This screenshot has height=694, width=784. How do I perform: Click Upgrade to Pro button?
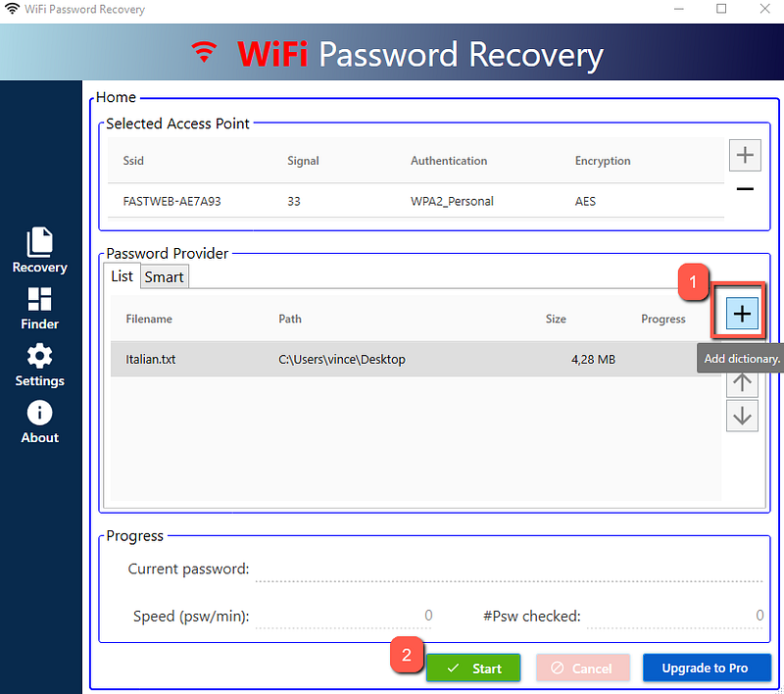click(706, 668)
